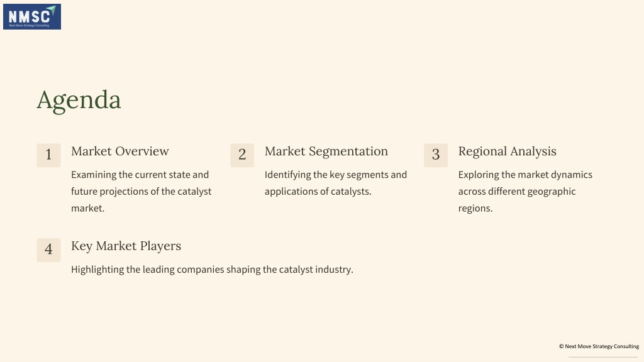The image size is (644, 362).
Task: Click the number 2 agenda box
Action: [x=242, y=155]
